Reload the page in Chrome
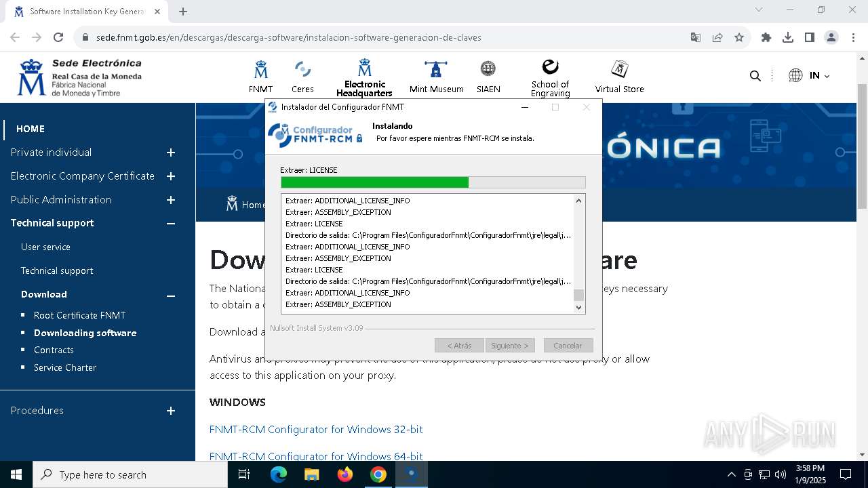 tap(58, 37)
